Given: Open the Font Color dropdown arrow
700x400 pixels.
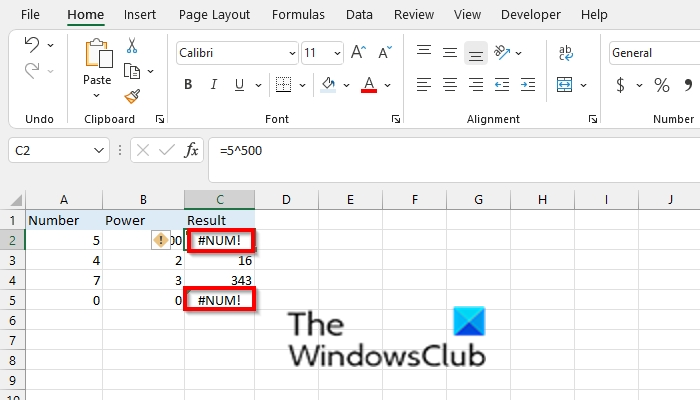Looking at the screenshot, I should [388, 85].
